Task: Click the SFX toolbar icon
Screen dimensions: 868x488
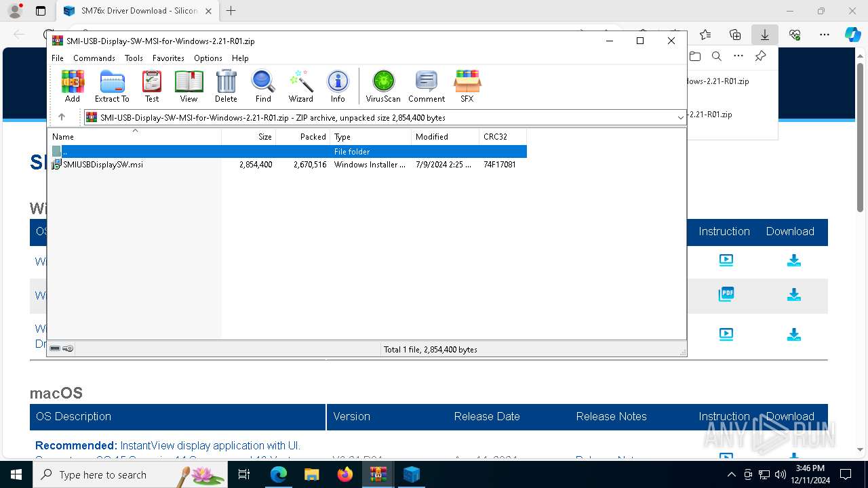Action: tap(467, 86)
